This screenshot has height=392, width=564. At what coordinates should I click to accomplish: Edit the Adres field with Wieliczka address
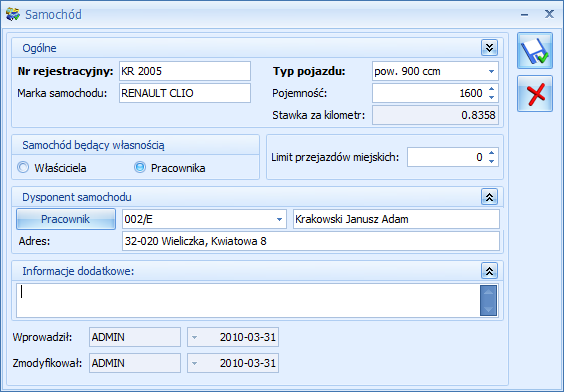[x=311, y=241]
